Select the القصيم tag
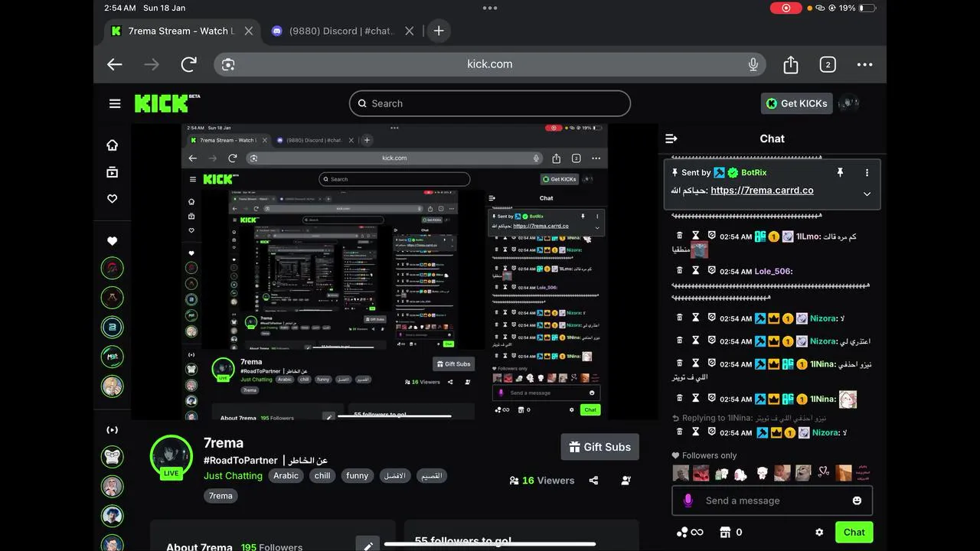 click(x=431, y=475)
